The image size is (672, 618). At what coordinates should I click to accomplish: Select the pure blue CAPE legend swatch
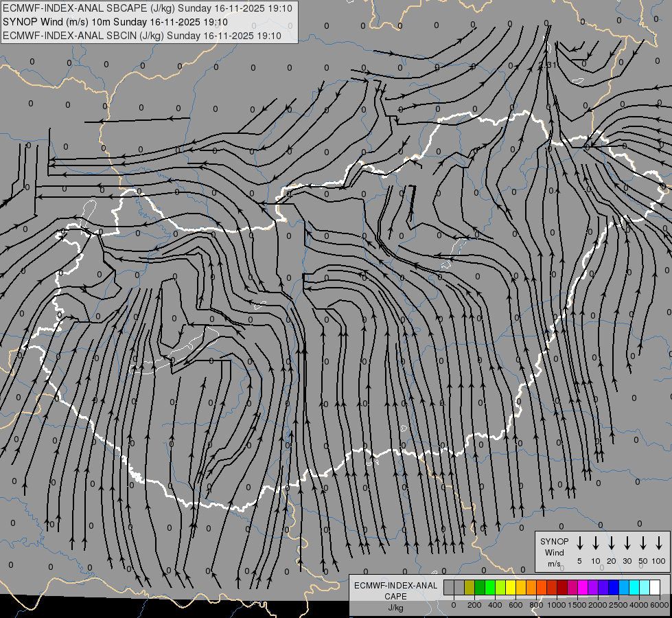(x=614, y=587)
